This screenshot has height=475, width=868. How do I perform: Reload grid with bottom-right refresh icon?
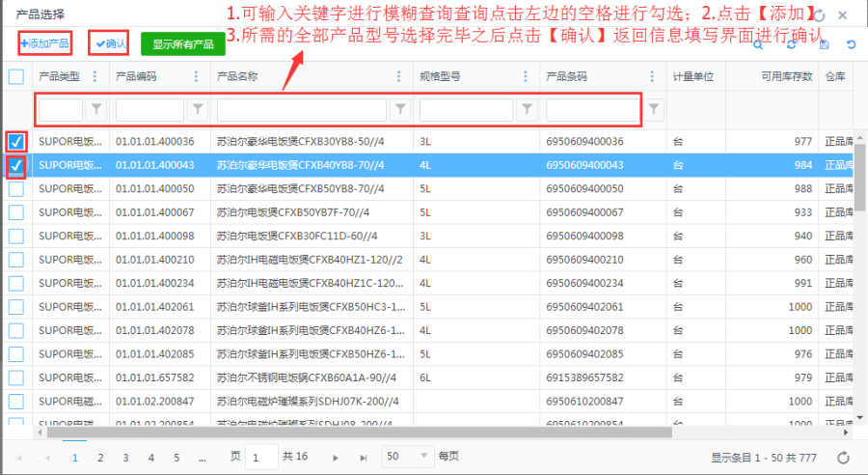843,457
